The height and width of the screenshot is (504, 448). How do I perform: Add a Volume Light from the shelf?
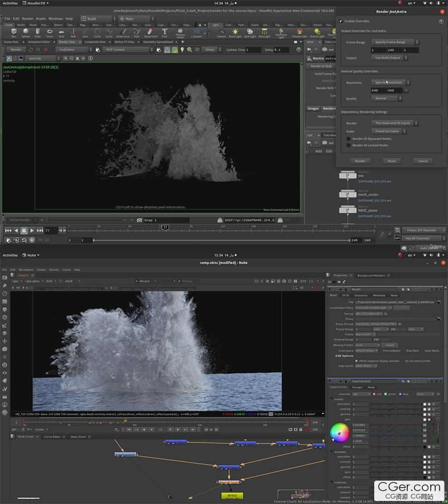point(299,33)
